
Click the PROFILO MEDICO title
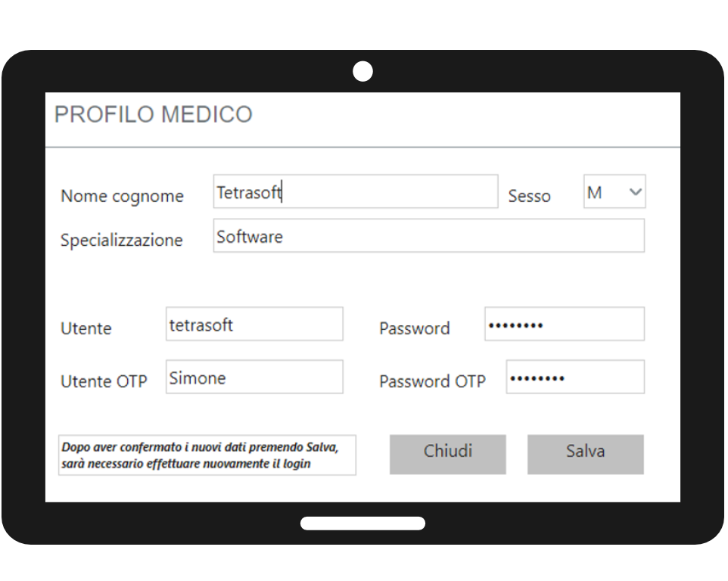(154, 114)
